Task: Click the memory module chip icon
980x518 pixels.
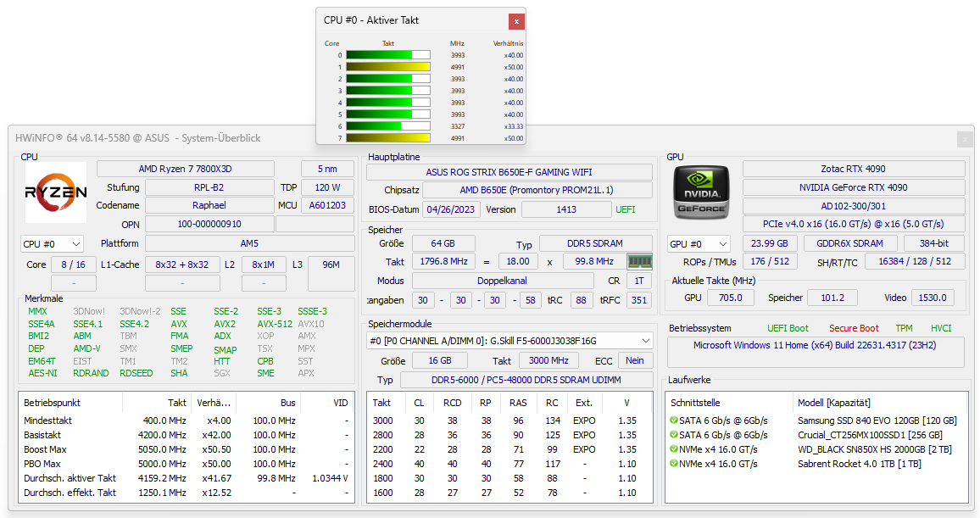Action: 639,262
